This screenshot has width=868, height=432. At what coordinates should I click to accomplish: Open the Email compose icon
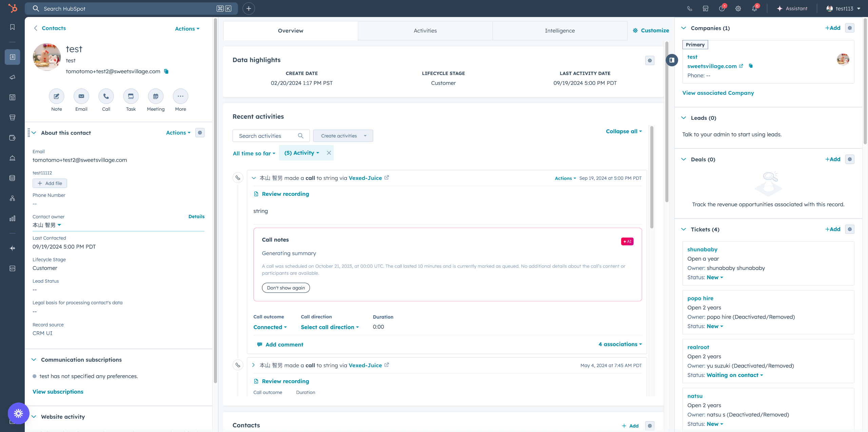[81, 96]
